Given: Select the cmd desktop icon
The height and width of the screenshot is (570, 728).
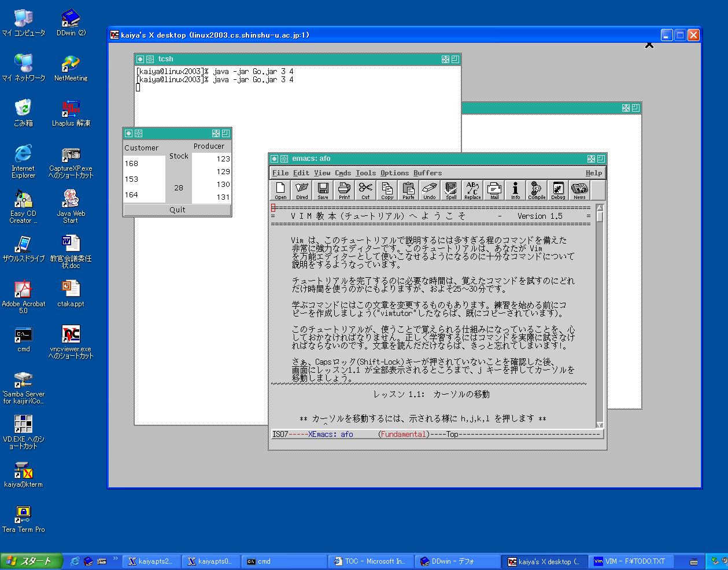Looking at the screenshot, I should pyautogui.click(x=23, y=339).
